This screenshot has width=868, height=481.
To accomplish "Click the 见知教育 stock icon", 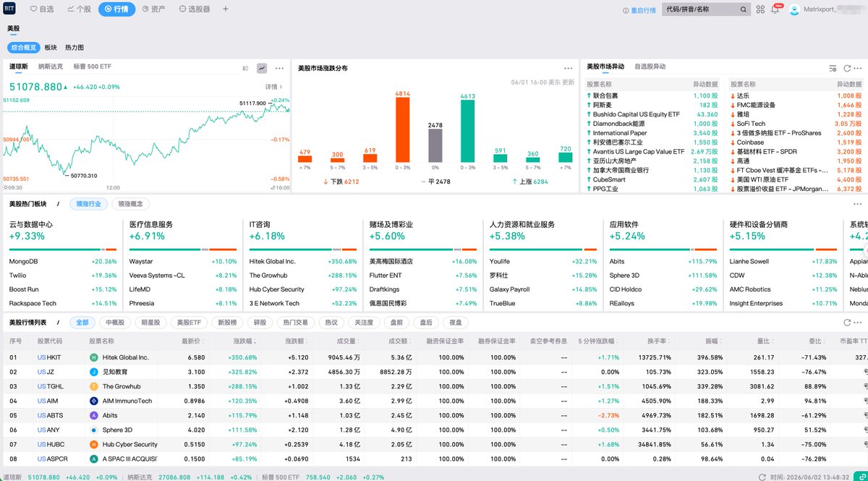I will tap(93, 372).
